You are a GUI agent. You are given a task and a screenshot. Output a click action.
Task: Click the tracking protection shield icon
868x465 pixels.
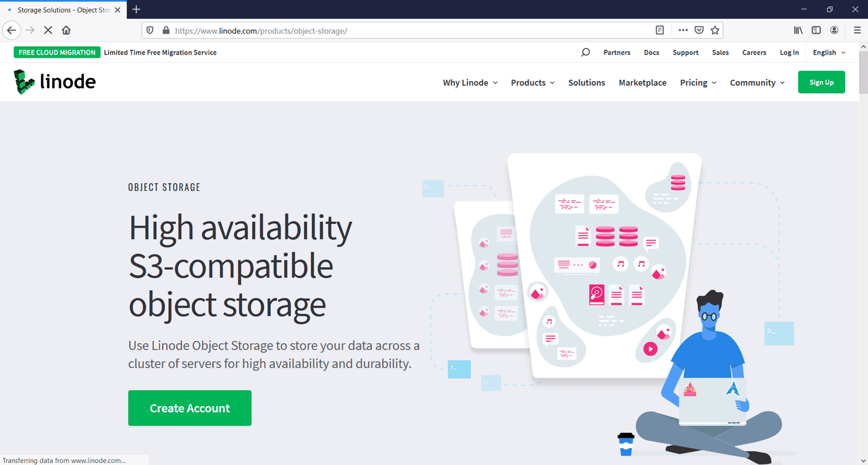pyautogui.click(x=149, y=30)
